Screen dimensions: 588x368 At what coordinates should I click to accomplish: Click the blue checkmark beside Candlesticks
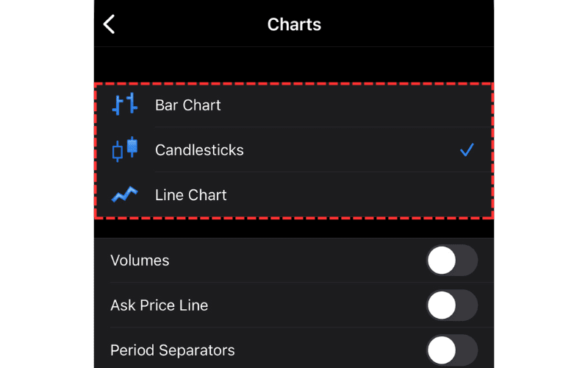point(466,150)
